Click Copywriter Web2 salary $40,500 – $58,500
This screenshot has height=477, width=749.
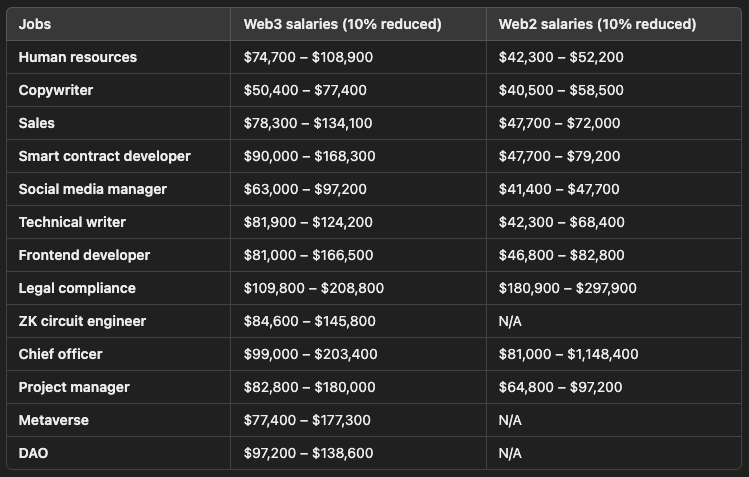pyautogui.click(x=561, y=90)
